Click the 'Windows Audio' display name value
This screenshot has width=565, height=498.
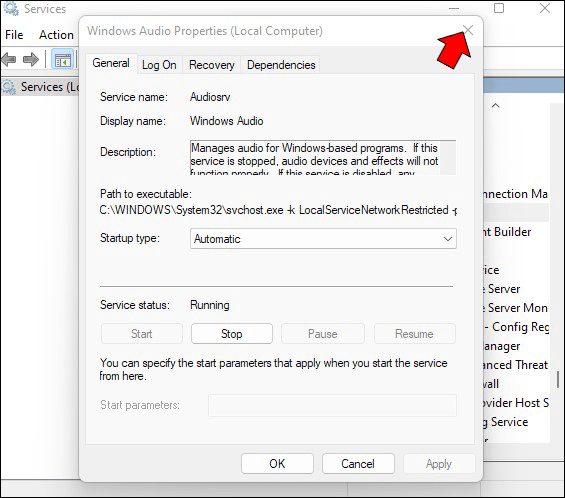227,121
